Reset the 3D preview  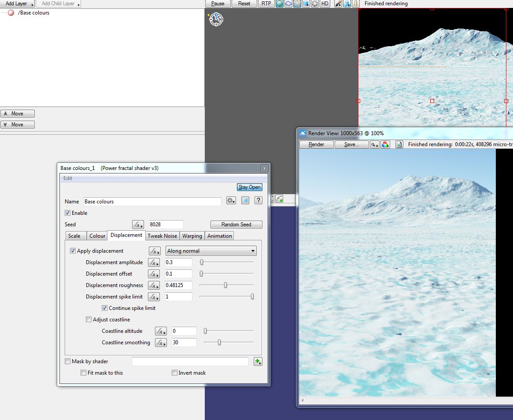[x=244, y=4]
